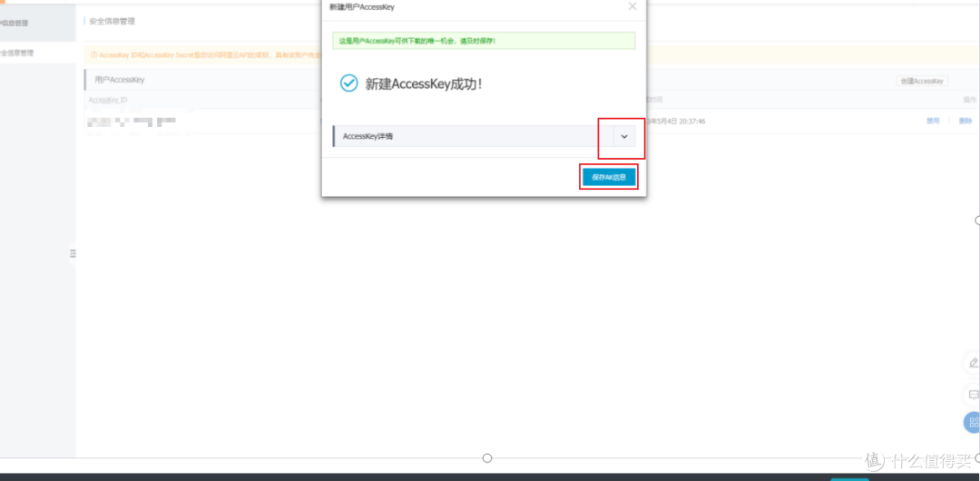The height and width of the screenshot is (481, 980).
Task: Click the 新建用户AccessKey dialog title
Action: (x=362, y=7)
